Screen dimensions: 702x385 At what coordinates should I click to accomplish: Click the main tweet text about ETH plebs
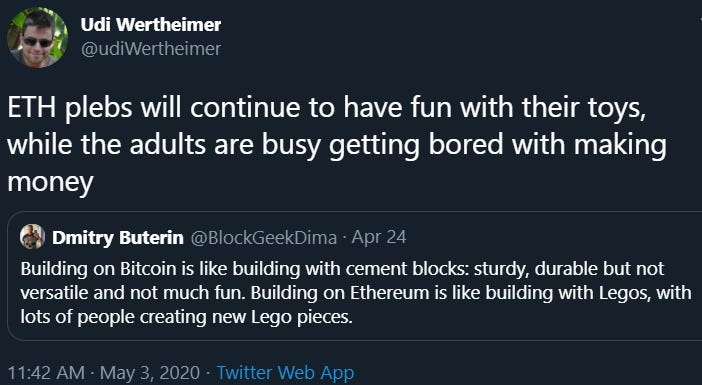pyautogui.click(x=337, y=145)
